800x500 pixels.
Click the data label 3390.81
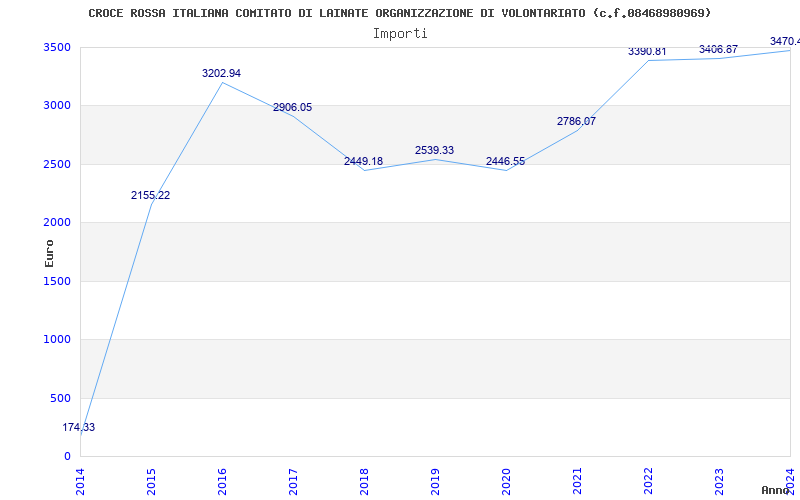tap(647, 52)
